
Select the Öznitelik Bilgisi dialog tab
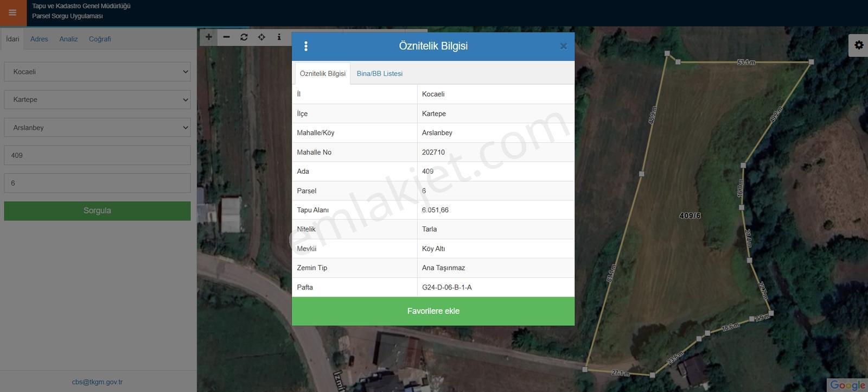(x=323, y=73)
